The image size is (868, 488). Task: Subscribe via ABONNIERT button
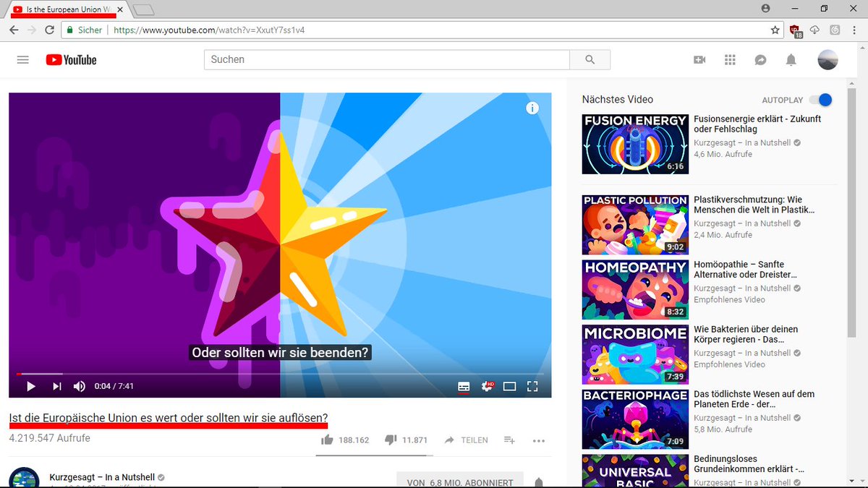click(460, 481)
